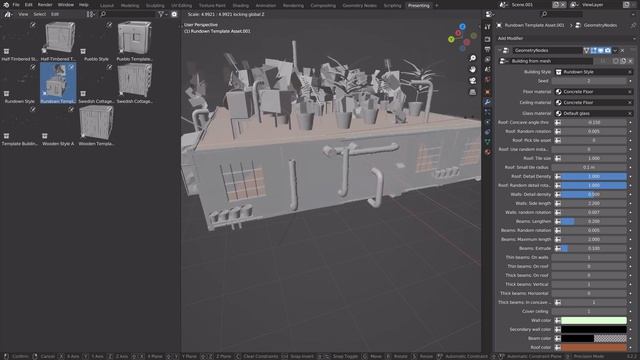Switch perspective/orthographic grid icon
This screenshot has height=360, width=640.
coord(473,92)
